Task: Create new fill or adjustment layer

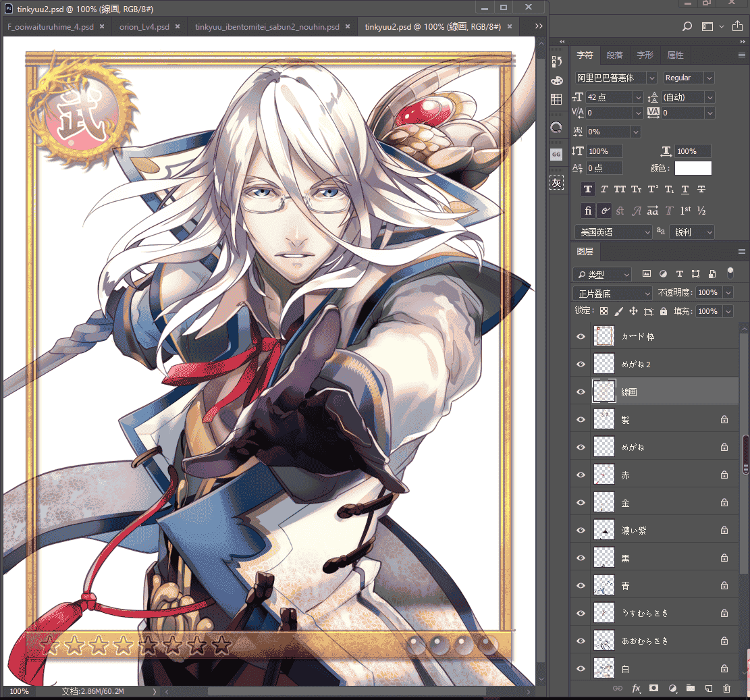Action: tap(672, 689)
